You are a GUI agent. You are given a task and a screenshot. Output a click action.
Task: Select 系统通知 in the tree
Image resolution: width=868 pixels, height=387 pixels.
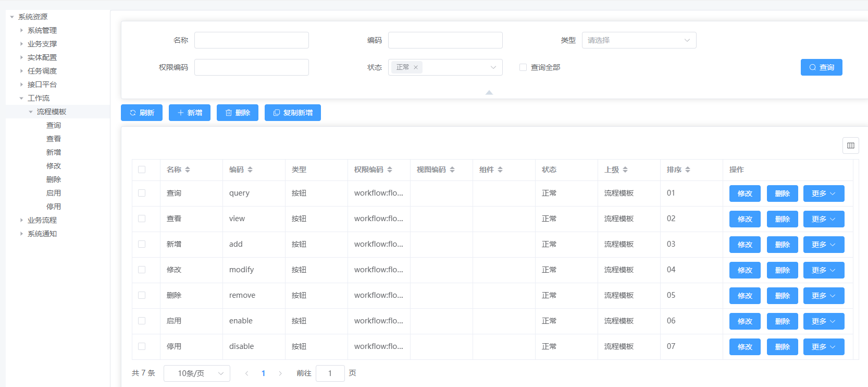point(42,234)
